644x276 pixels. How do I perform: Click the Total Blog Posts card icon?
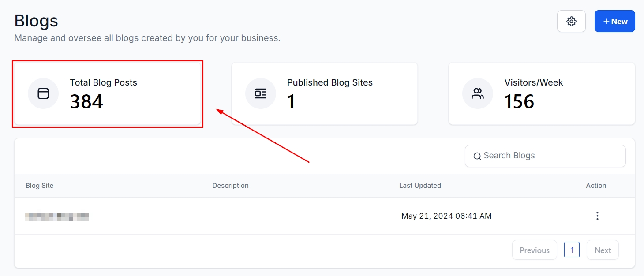click(43, 93)
